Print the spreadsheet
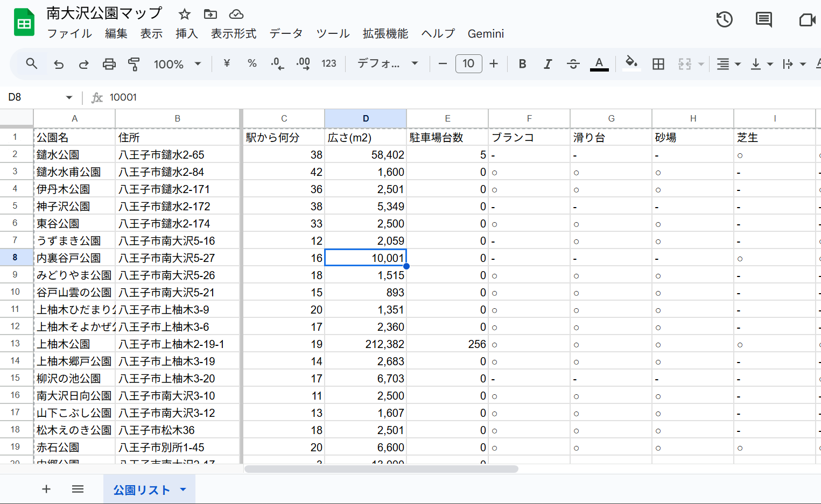 [x=109, y=64]
